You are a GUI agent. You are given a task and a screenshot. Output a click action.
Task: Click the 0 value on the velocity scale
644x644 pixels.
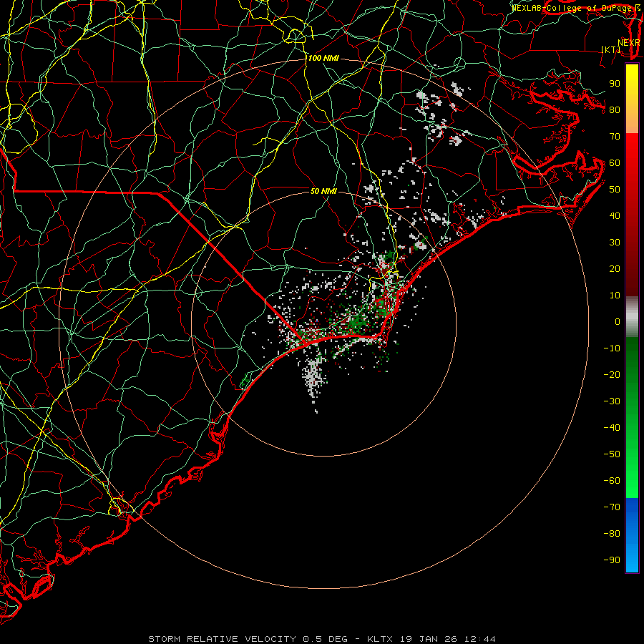click(618, 322)
